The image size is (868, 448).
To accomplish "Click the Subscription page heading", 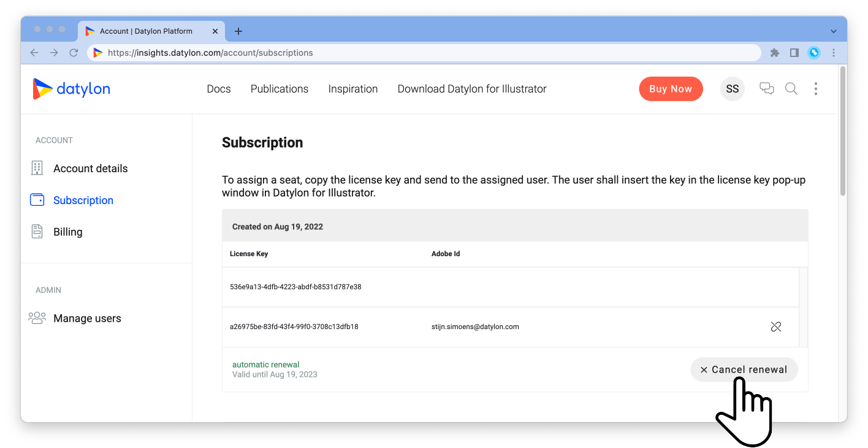I will coord(262,143).
